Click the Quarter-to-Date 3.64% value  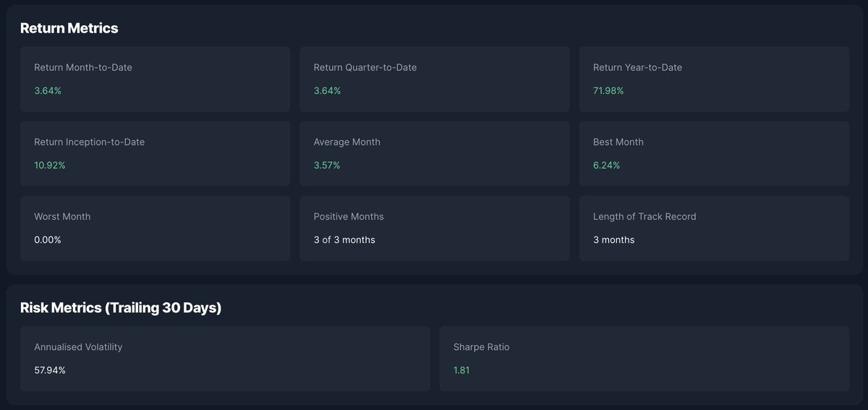coord(327,90)
